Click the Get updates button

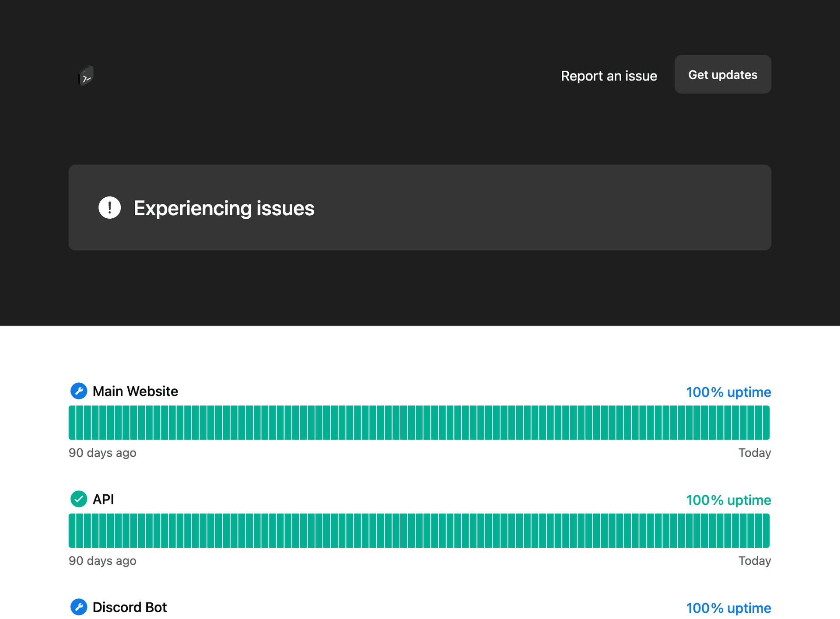pos(723,74)
